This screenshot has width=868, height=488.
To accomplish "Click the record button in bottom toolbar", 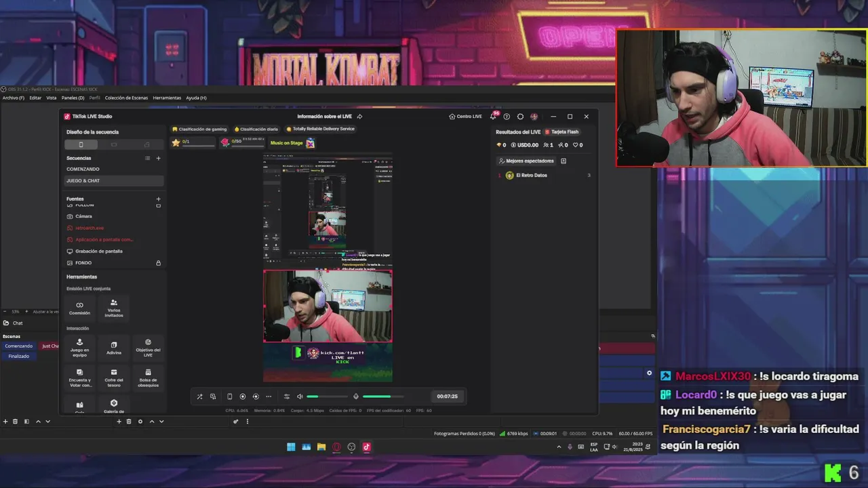I will [x=243, y=396].
